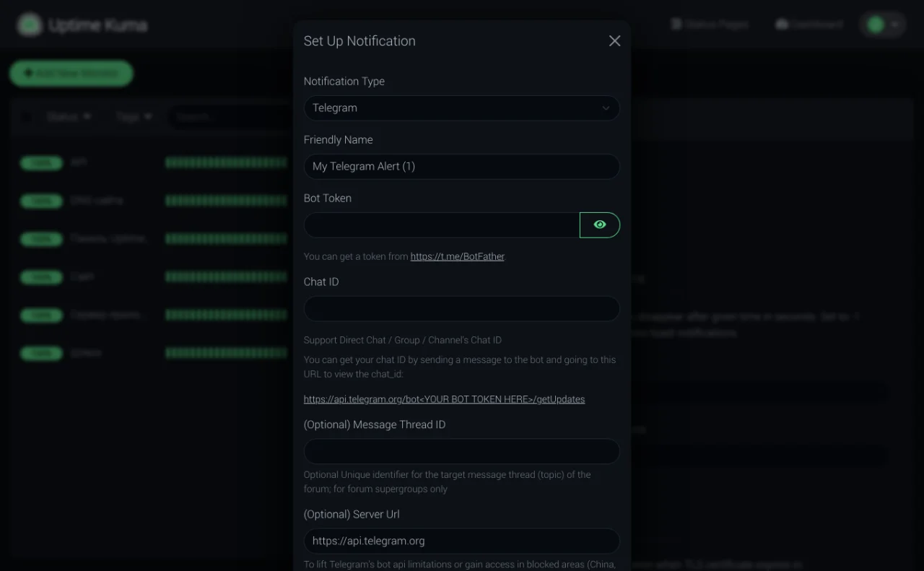Click the Server Url field with api.telegram.org

coord(461,541)
